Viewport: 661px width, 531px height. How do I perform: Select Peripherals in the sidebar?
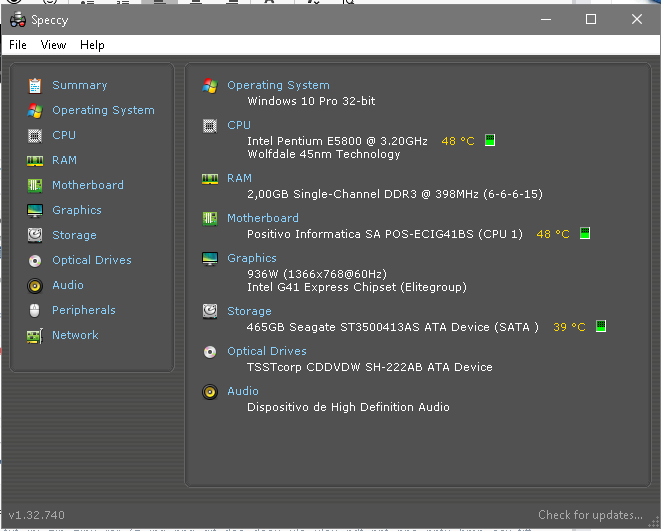pos(84,311)
